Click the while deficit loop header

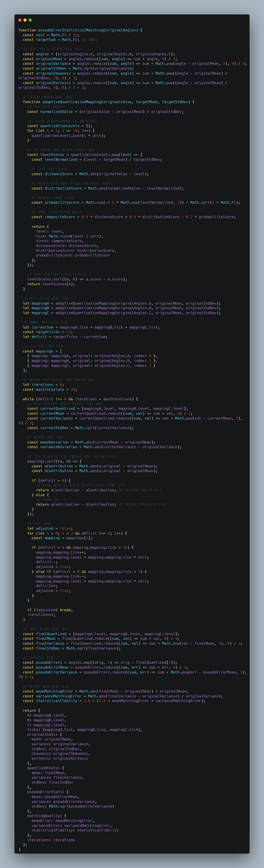pyautogui.click(x=80, y=399)
